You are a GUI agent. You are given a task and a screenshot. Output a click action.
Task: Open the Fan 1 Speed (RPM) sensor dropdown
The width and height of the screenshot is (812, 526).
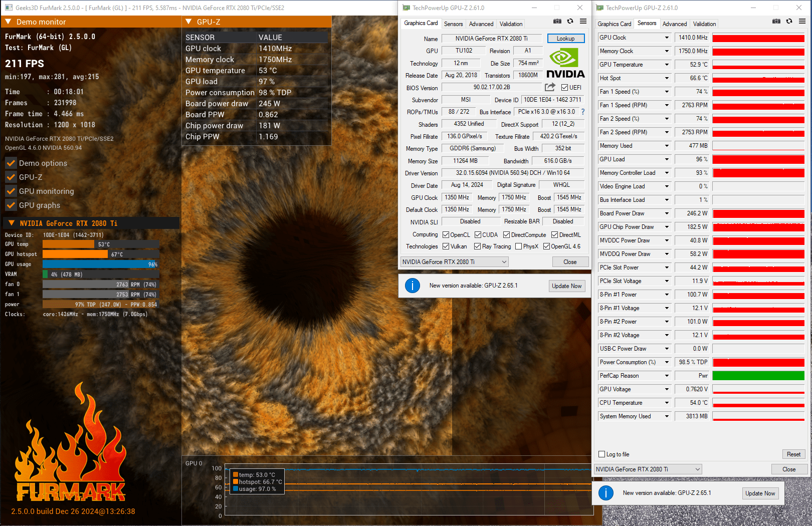point(667,105)
